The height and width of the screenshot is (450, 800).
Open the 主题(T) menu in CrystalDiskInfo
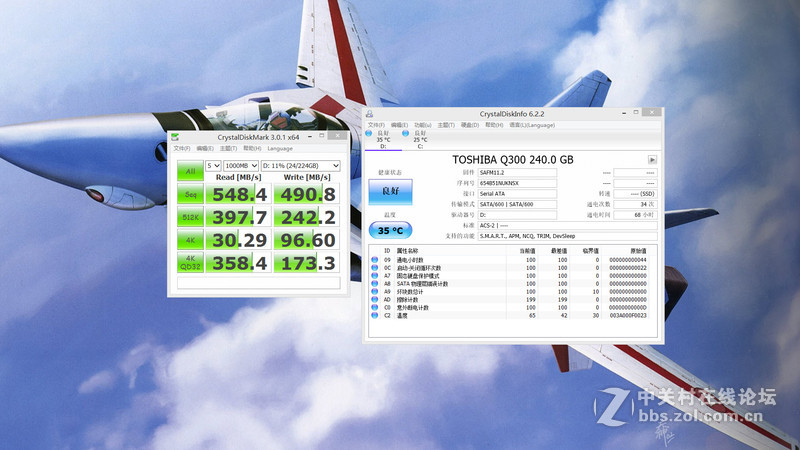446,125
